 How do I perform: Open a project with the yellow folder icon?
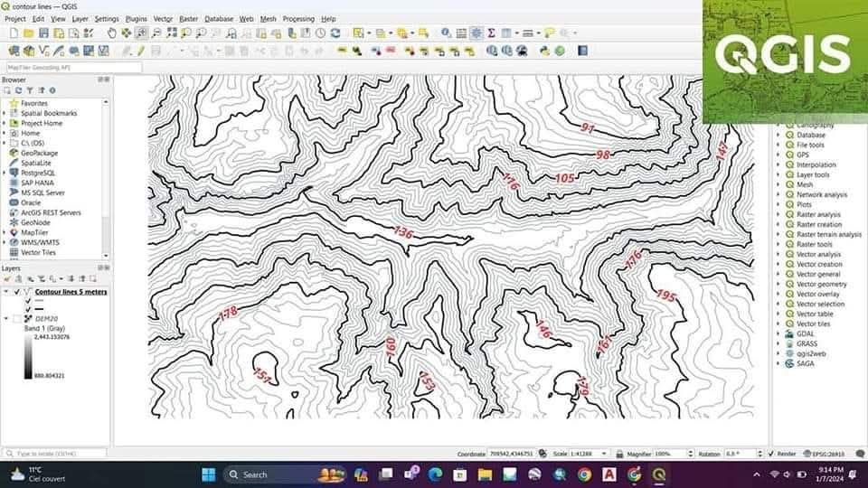(28, 33)
